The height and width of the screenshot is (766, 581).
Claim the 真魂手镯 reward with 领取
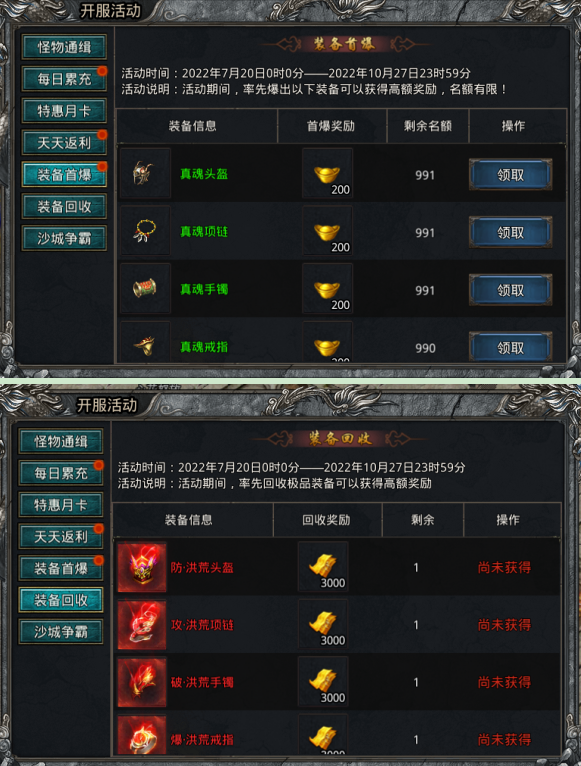pos(511,290)
